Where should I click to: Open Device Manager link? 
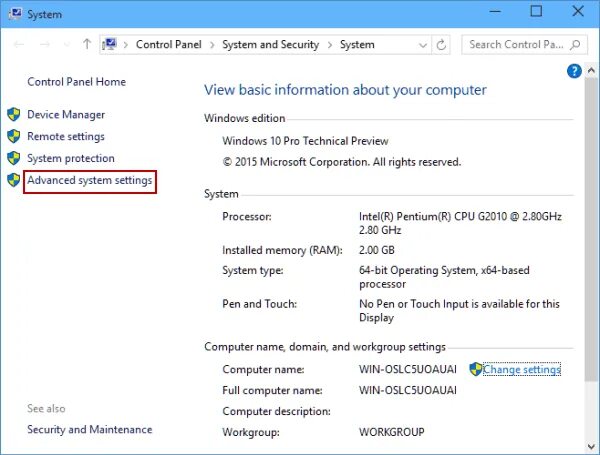tap(66, 114)
